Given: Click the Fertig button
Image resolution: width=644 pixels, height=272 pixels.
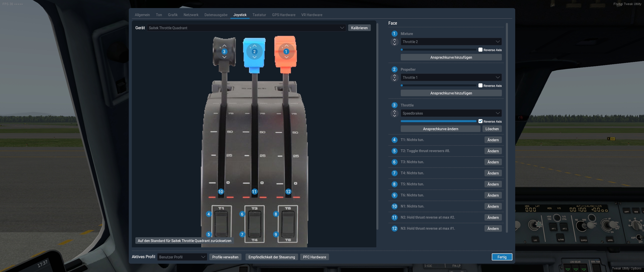Looking at the screenshot, I should [502, 257].
